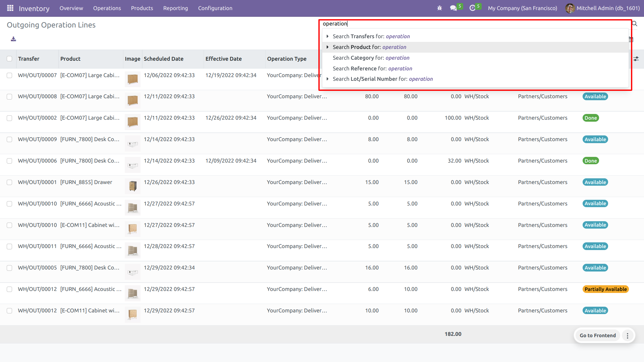The image size is (644, 362).
Task: Select Search Category for operation suggestion
Action: coord(371,58)
